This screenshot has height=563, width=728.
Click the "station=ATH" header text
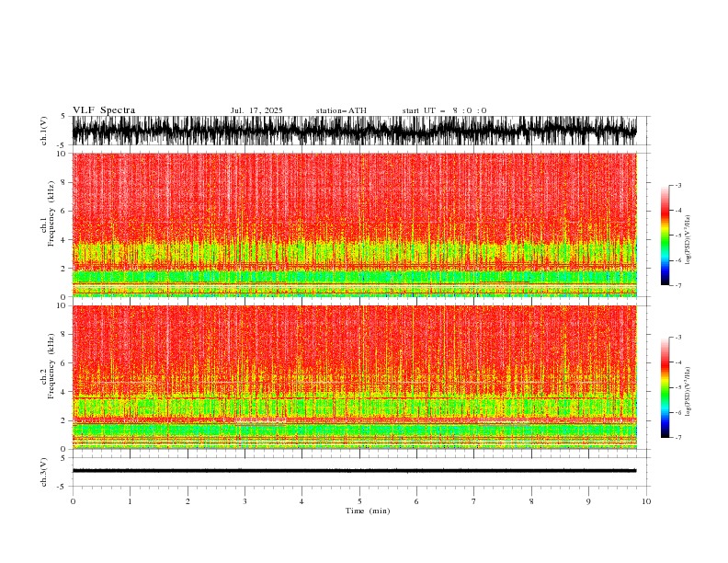click(x=341, y=110)
